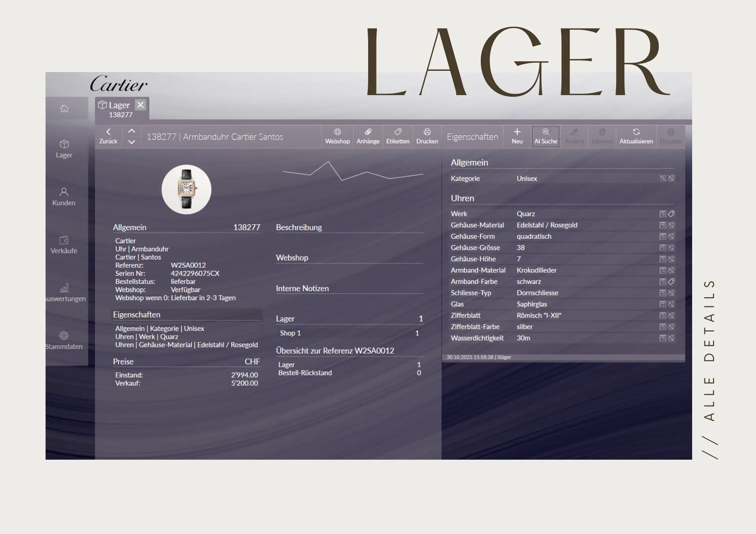Toggle label tag on Schliesse-Typ row
Image resolution: width=756 pixels, height=534 pixels.
coord(672,293)
